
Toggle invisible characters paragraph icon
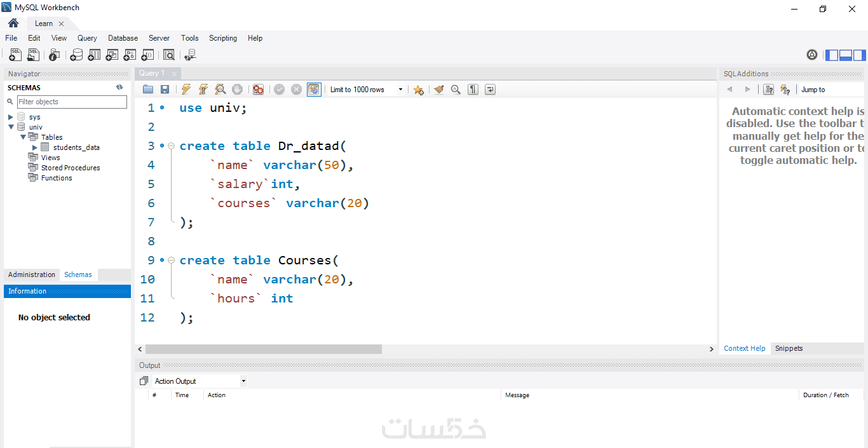tap(473, 90)
